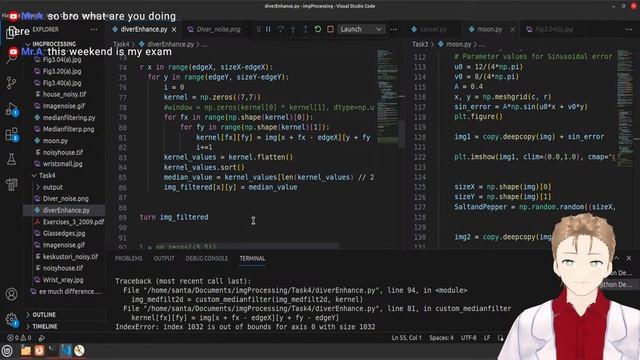The image size is (640, 360).
Task: Open the Source Control view
Action: 11,83
